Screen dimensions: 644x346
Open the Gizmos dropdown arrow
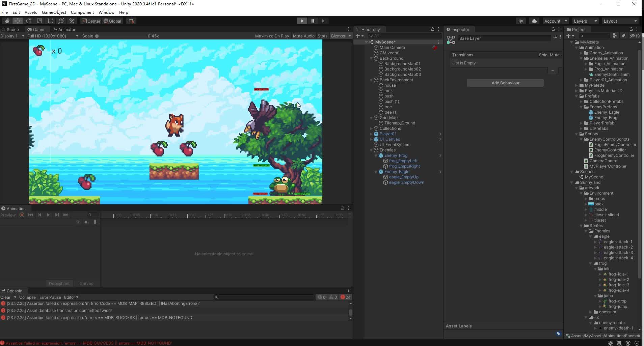click(350, 36)
